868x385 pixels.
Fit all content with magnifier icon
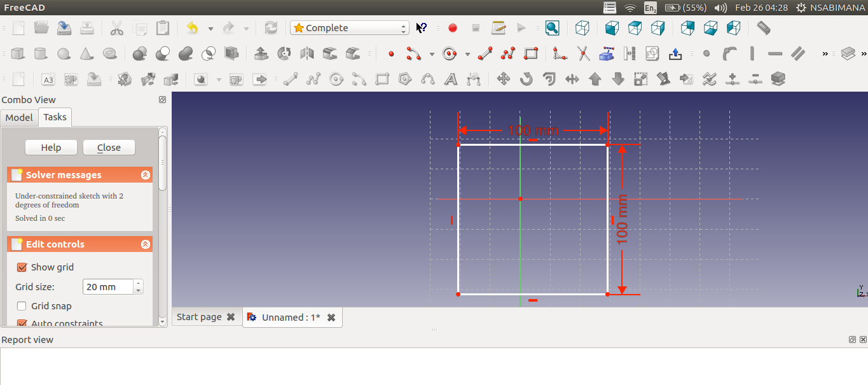click(x=552, y=28)
